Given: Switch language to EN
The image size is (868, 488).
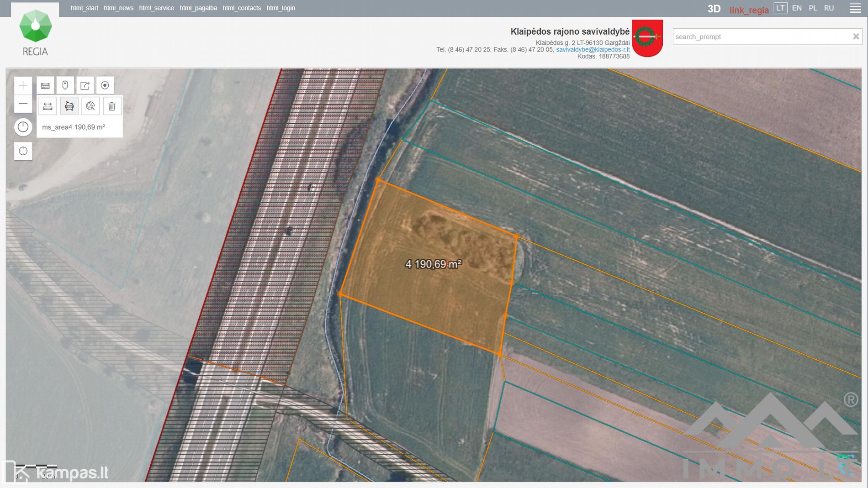Looking at the screenshot, I should coord(797,8).
